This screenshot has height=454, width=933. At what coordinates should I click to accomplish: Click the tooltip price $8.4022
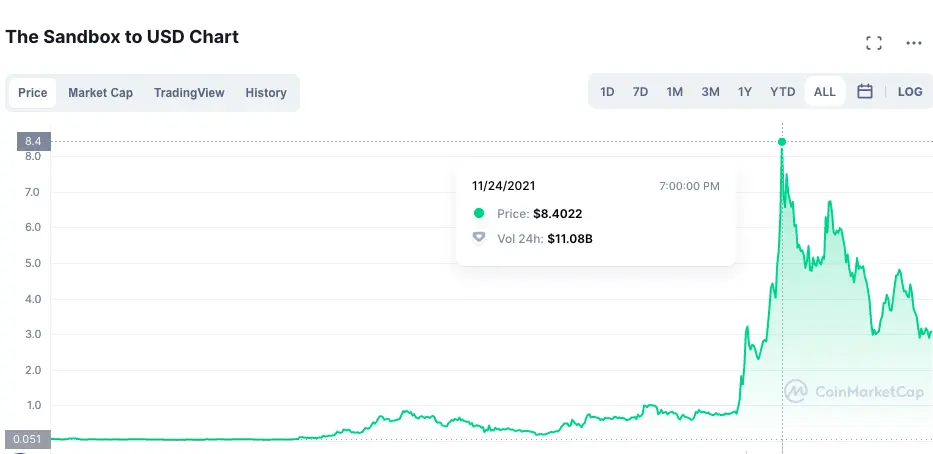558,214
